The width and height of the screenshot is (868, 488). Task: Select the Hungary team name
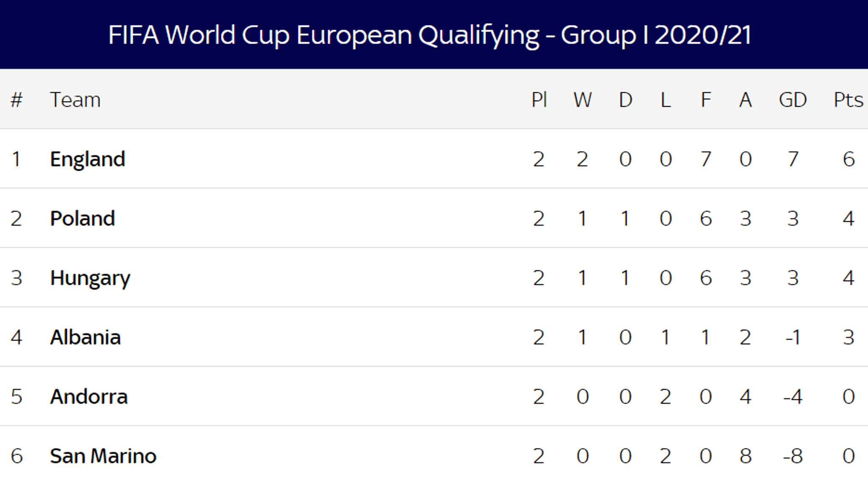coord(90,279)
